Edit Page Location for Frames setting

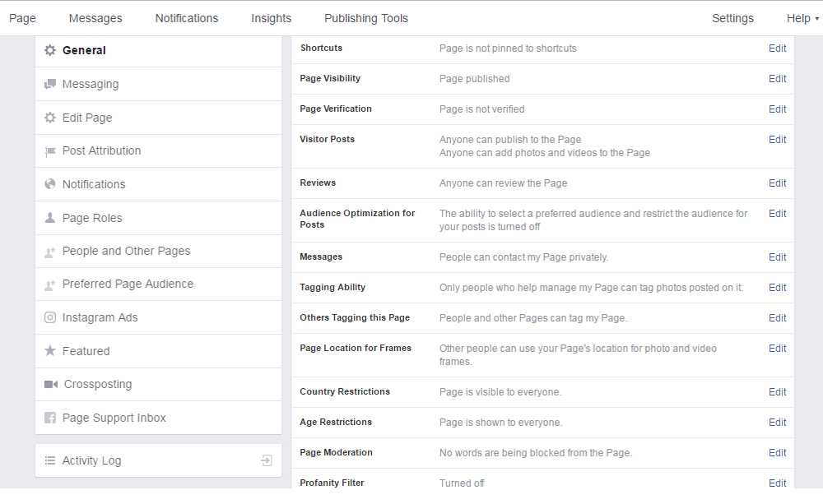778,349
